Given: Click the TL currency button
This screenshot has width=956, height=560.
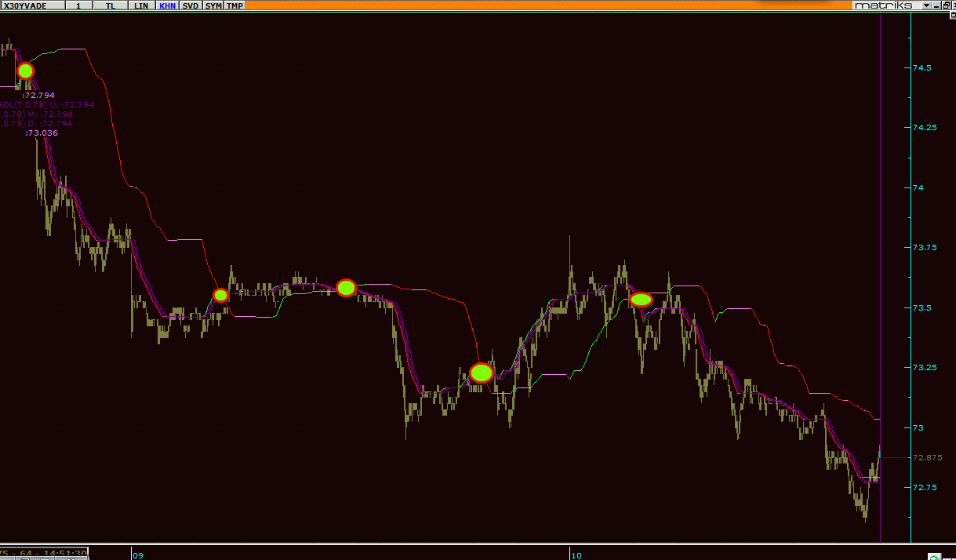Looking at the screenshot, I should (x=110, y=5).
